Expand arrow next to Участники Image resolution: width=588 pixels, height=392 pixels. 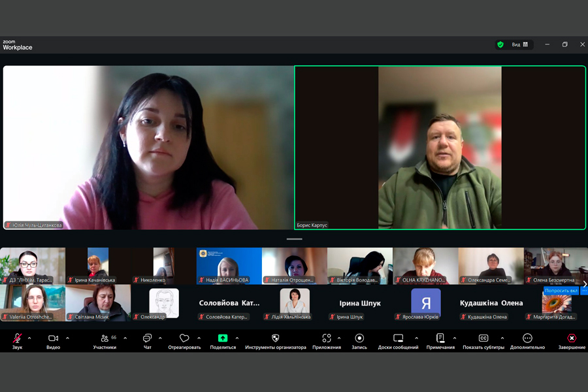[x=125, y=338]
